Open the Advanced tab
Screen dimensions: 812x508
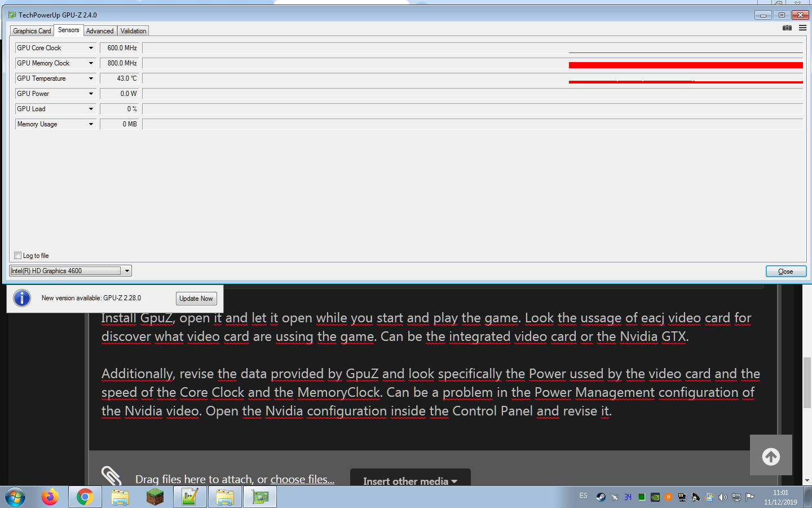100,31
